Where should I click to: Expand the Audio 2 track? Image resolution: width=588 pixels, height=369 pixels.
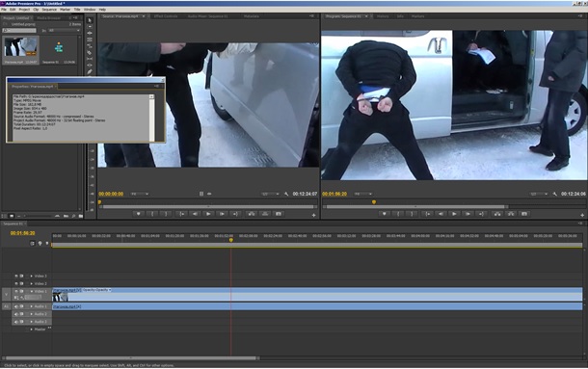[32, 314]
